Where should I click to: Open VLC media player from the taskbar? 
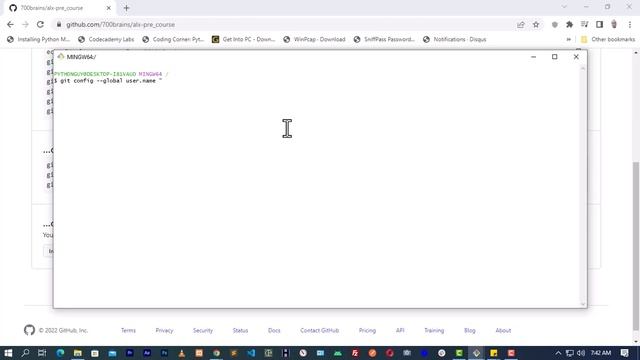(x=182, y=353)
